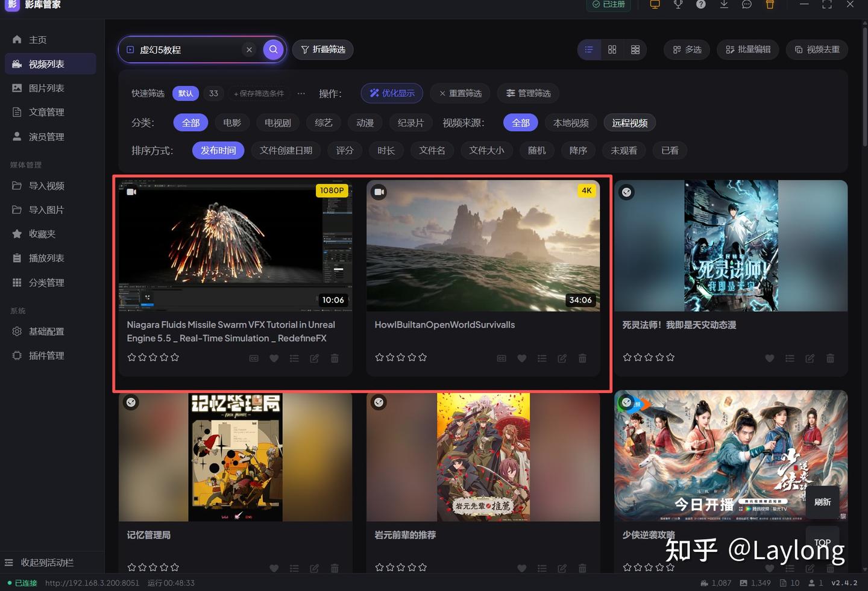Open 管理筛选 filter management
Image resolution: width=868 pixels, height=591 pixels.
coord(528,93)
